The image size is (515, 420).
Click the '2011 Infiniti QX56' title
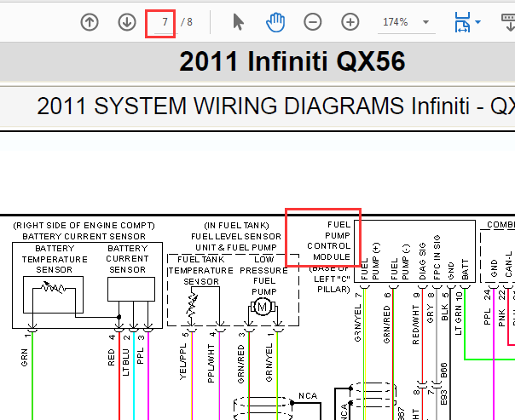[292, 61]
